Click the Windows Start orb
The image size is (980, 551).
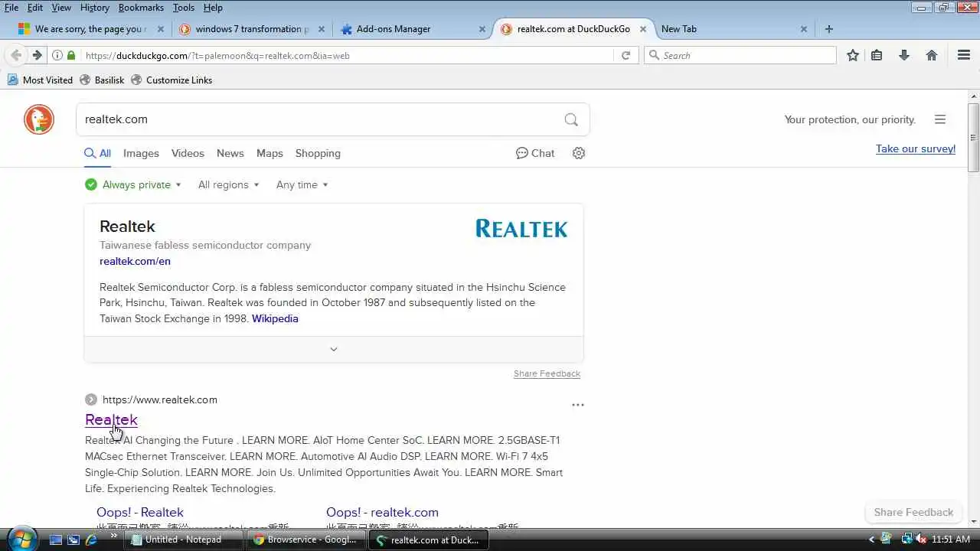pyautogui.click(x=21, y=539)
